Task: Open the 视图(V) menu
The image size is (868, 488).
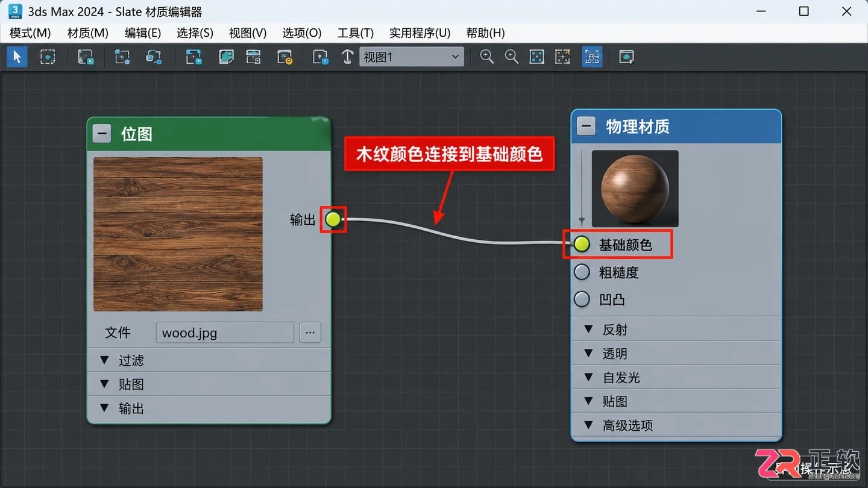Action: pos(248,33)
